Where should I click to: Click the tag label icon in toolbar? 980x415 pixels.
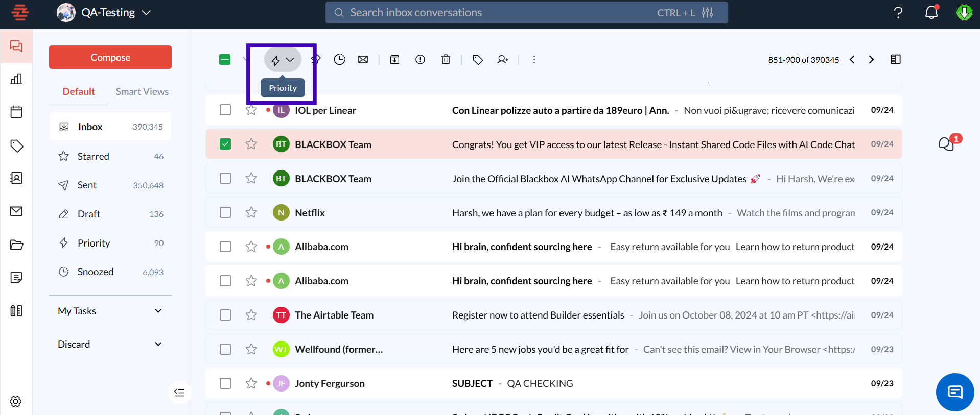[478, 60]
